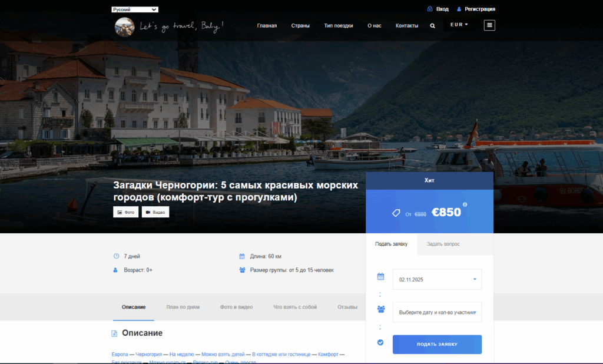Click the calendar icon next to Длина
The image size is (603, 364).
(x=242, y=256)
